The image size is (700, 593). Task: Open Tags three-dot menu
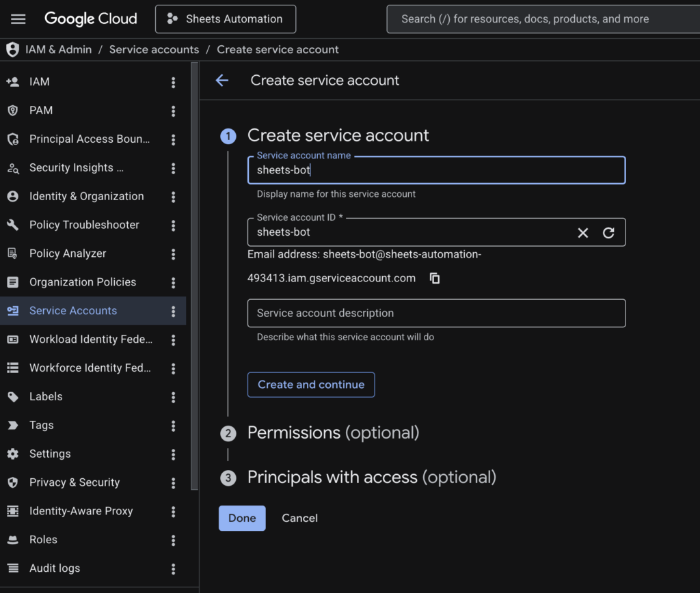[173, 425]
